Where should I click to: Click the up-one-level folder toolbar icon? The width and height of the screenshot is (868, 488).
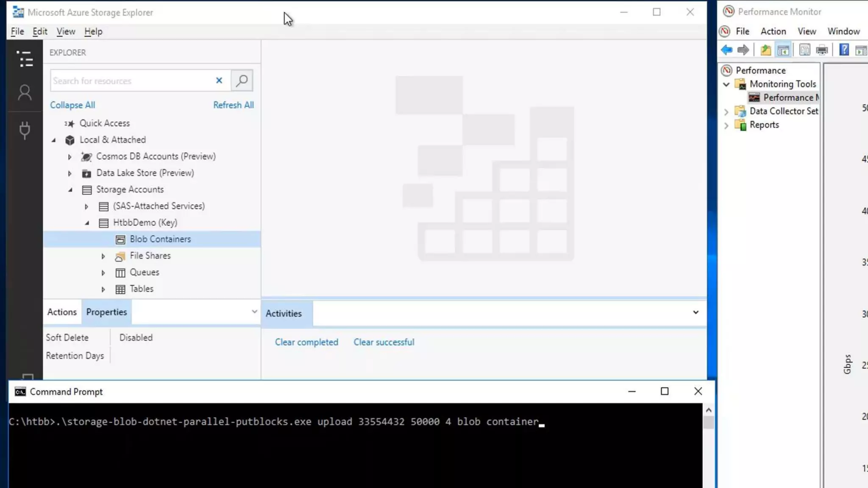pyautogui.click(x=765, y=50)
